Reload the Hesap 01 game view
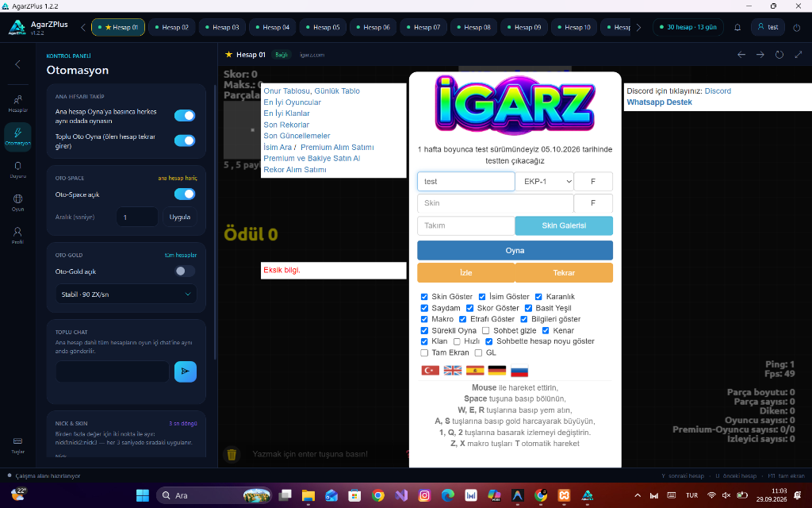The image size is (812, 508). [779, 55]
